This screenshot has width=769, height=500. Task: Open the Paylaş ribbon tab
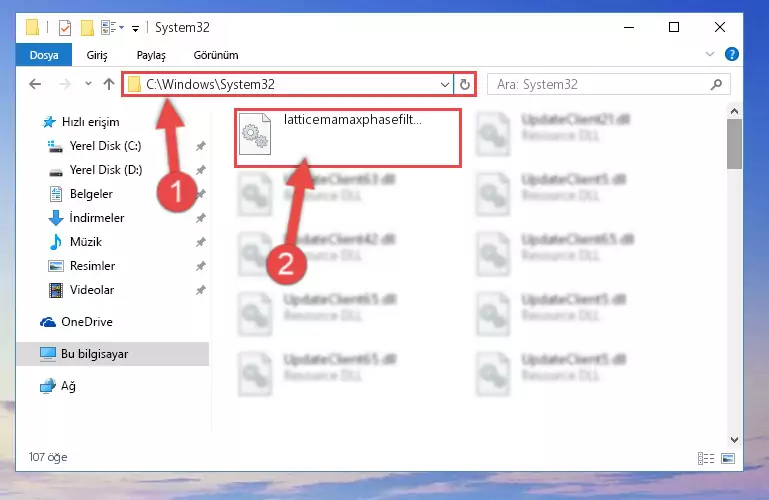click(x=151, y=55)
